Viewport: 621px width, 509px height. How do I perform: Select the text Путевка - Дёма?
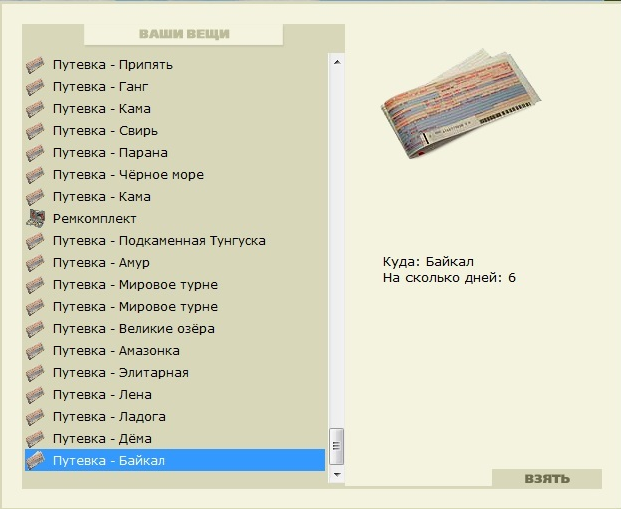coord(102,439)
